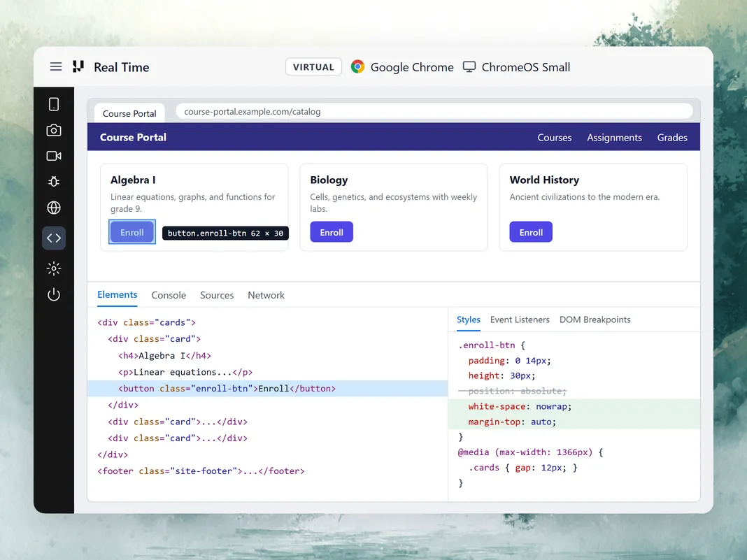
Task: Switch to the Console tab
Action: 169,295
